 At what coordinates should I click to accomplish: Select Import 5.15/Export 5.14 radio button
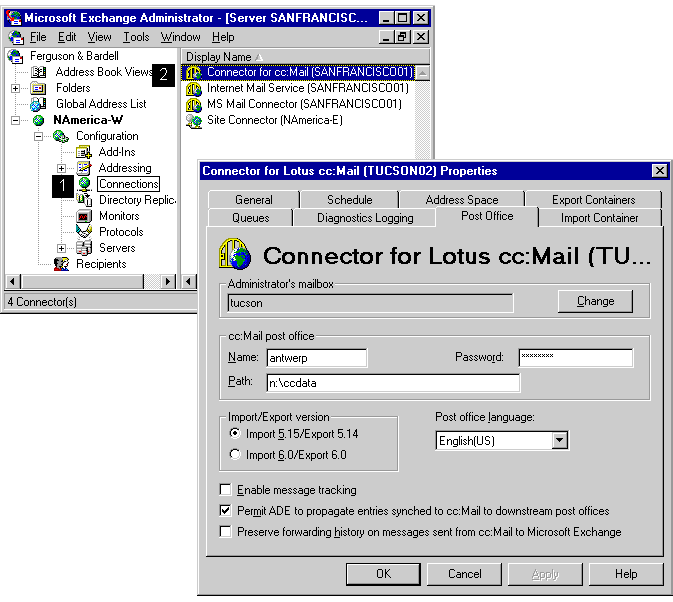pyautogui.click(x=234, y=433)
